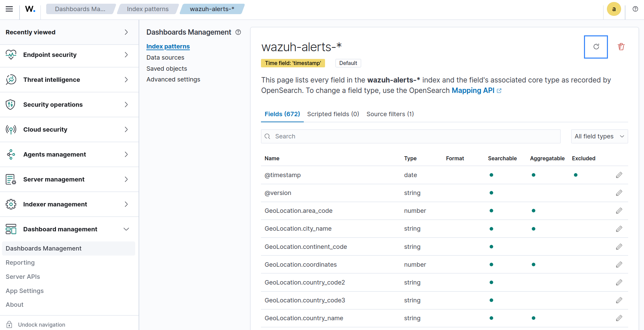Viewport: 644px width, 330px height.
Task: Click the Agents management icon
Action: (x=11, y=155)
